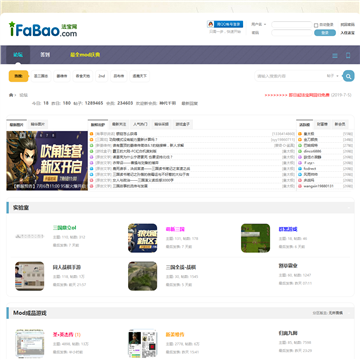Tick the auto-login checkbox
Viewport: 360px width, 360px height.
[x=316, y=25]
